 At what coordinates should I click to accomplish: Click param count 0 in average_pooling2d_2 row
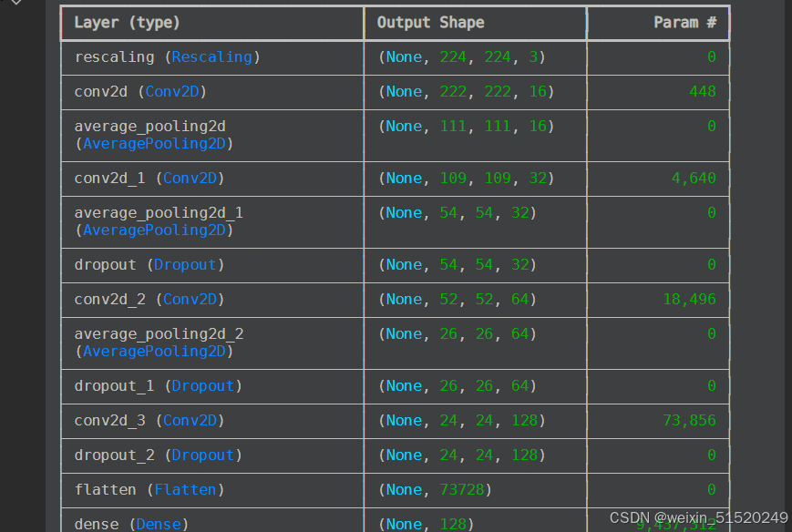click(711, 334)
